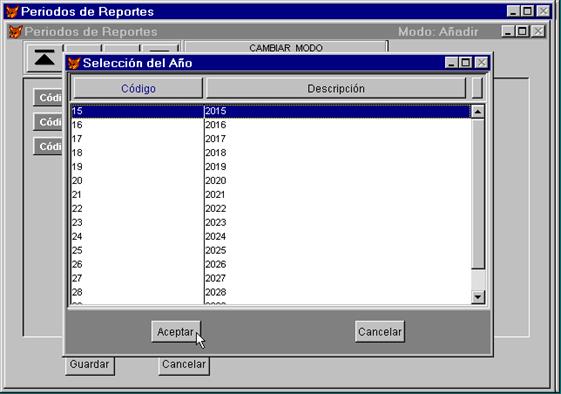
Task: Minimize the inner Periodos de Reportes window
Action: pyautogui.click(x=508, y=31)
